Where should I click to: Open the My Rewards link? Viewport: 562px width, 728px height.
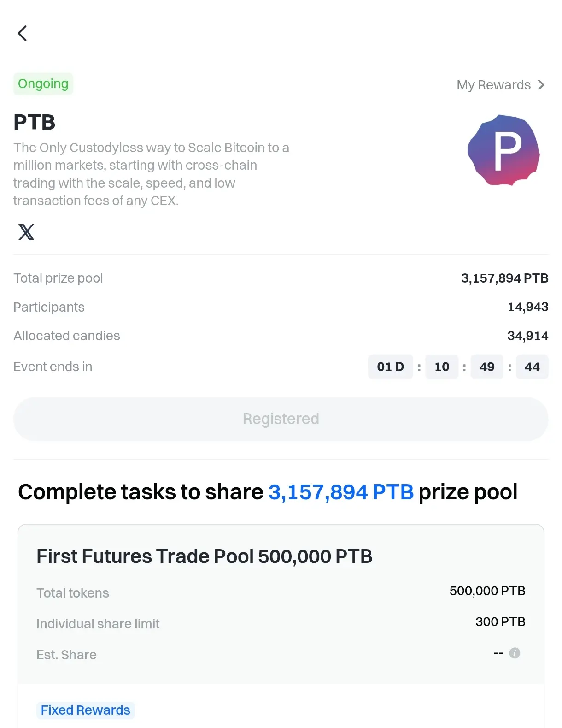[x=501, y=85]
